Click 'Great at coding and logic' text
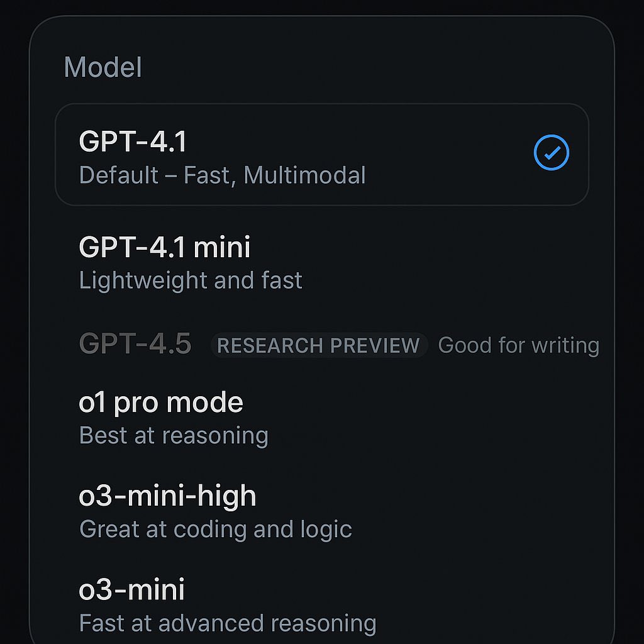 [215, 529]
